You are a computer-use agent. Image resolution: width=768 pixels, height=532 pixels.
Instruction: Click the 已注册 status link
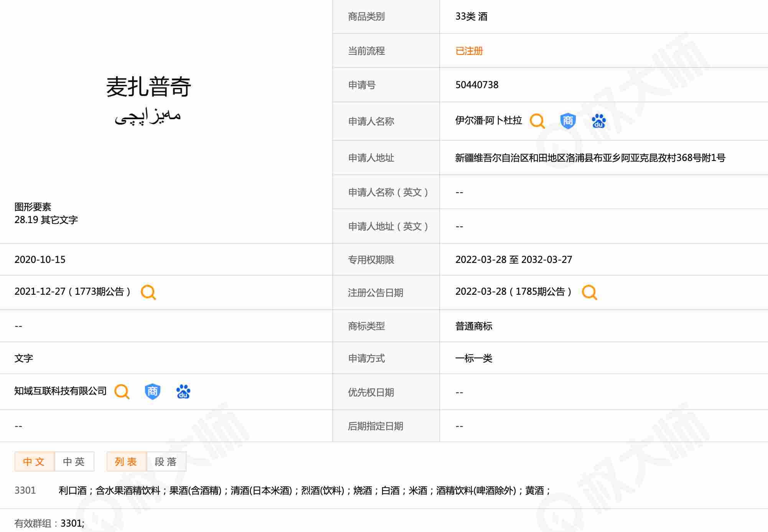(469, 51)
